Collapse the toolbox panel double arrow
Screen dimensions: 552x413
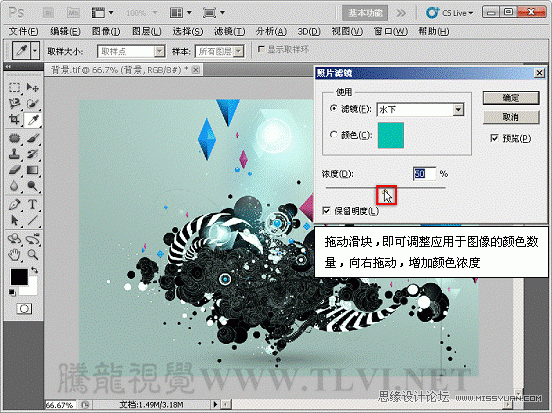click(8, 67)
